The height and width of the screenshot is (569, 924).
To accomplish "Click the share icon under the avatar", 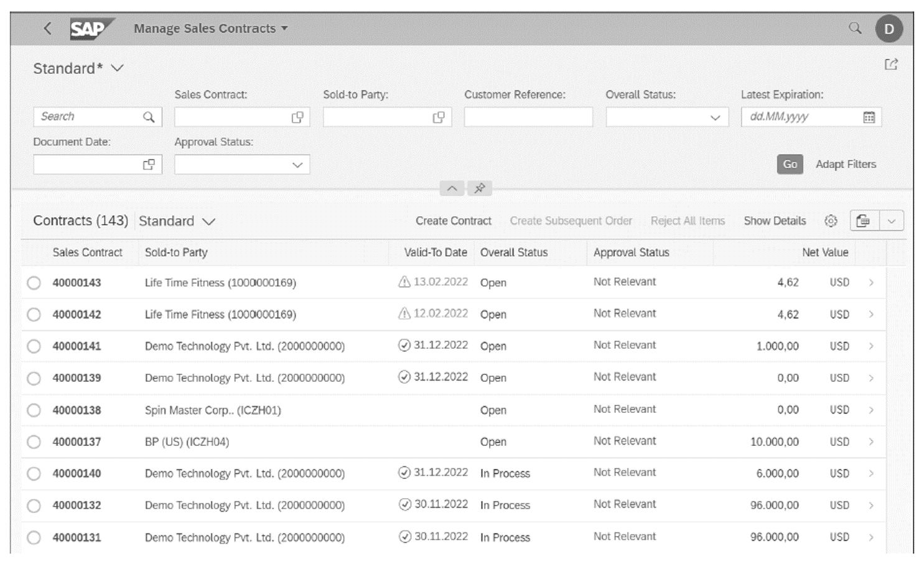I will coord(892,63).
